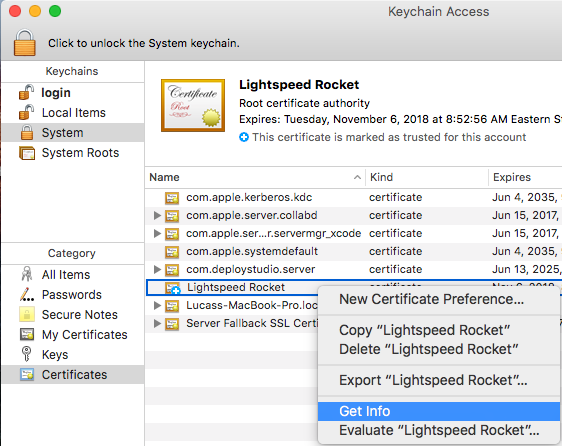The height and width of the screenshot is (446, 562).
Task: Expand Lucass-MacBook-Pro disclosure triangle
Action: [x=157, y=305]
